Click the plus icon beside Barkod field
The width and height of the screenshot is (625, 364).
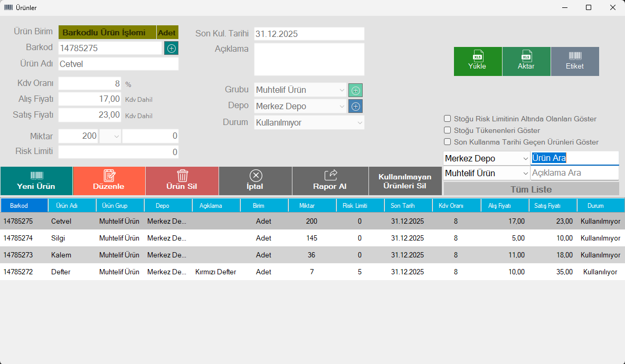(x=171, y=48)
